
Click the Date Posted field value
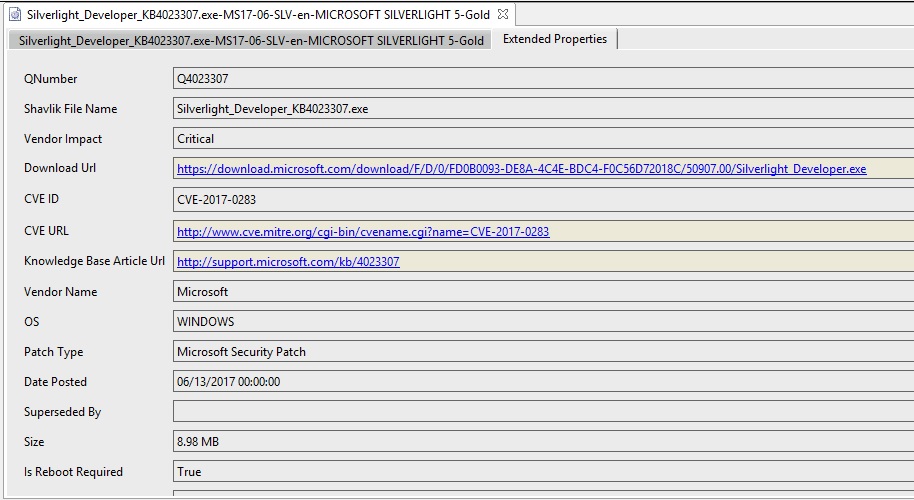click(x=543, y=382)
